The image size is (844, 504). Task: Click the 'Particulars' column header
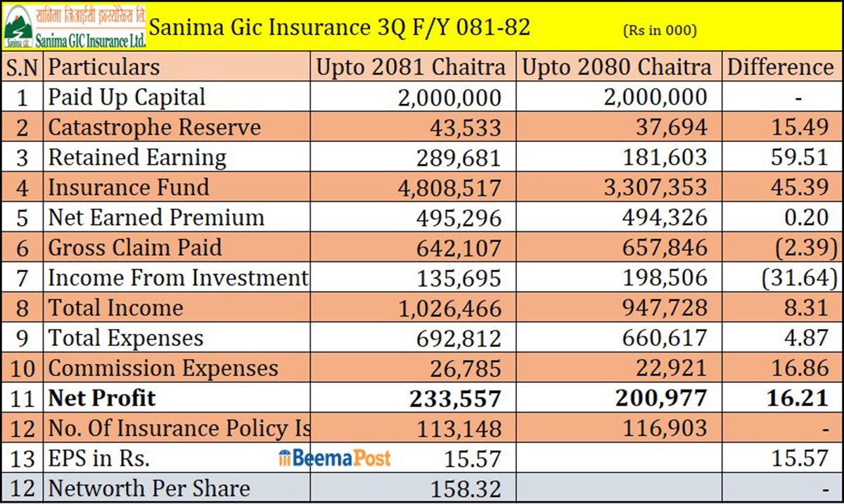coord(104,67)
